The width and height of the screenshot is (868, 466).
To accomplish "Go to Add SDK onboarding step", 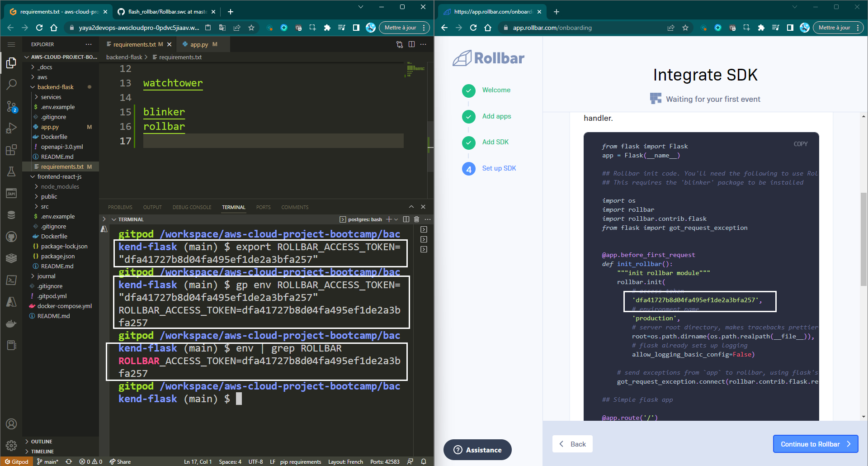I will [x=495, y=142].
